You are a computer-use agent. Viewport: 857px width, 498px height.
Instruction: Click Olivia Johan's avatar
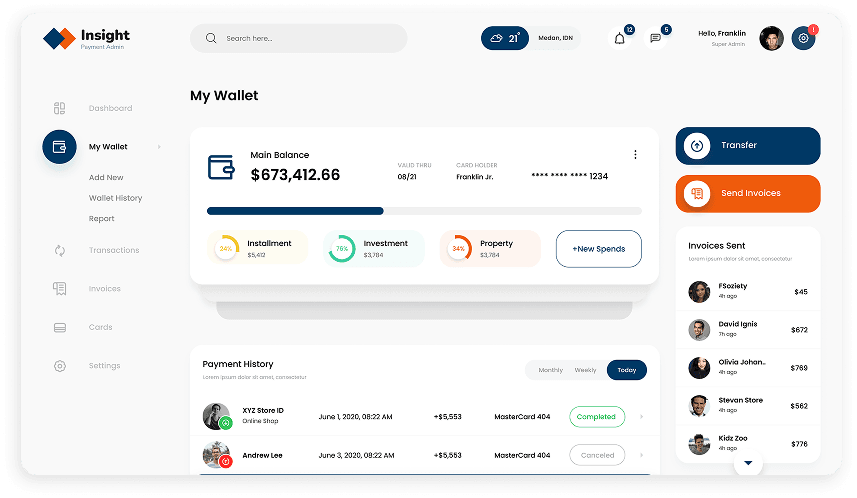tap(699, 368)
